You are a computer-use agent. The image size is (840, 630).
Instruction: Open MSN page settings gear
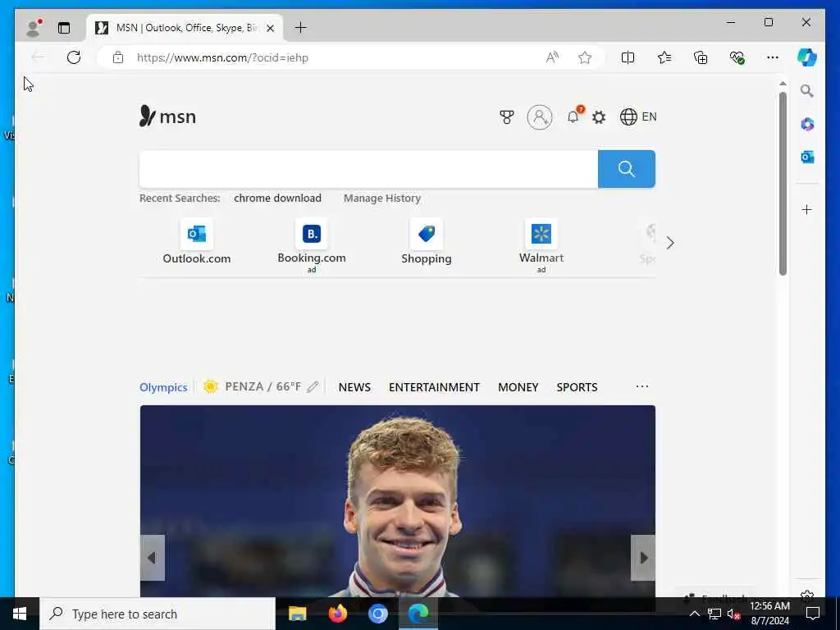point(598,116)
